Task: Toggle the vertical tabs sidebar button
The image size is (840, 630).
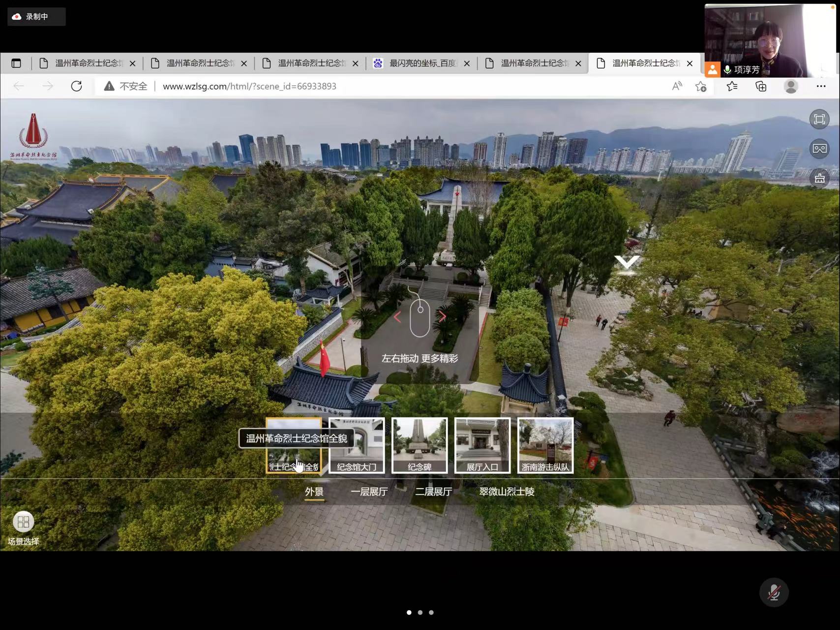Action: pyautogui.click(x=16, y=63)
